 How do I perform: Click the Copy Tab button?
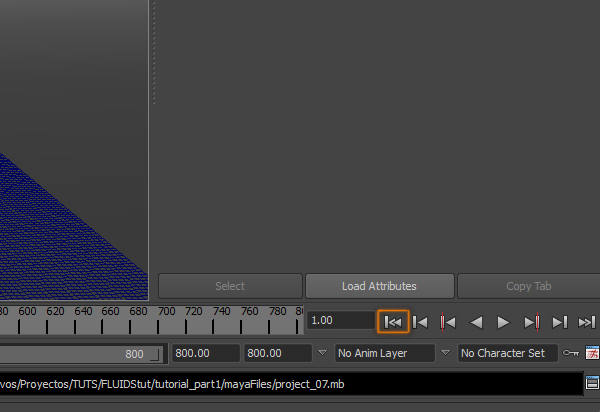[x=528, y=286]
